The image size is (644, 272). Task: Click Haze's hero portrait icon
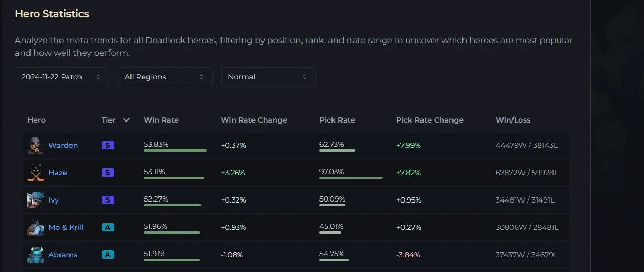35,173
